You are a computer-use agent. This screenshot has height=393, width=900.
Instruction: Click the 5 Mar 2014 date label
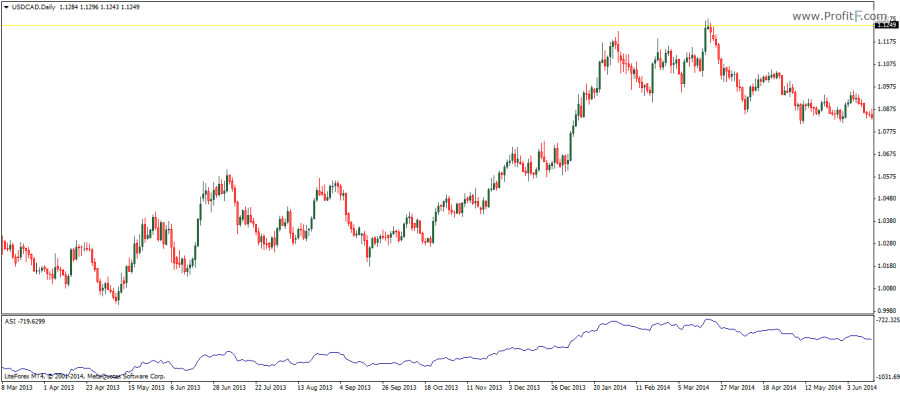pyautogui.click(x=695, y=387)
